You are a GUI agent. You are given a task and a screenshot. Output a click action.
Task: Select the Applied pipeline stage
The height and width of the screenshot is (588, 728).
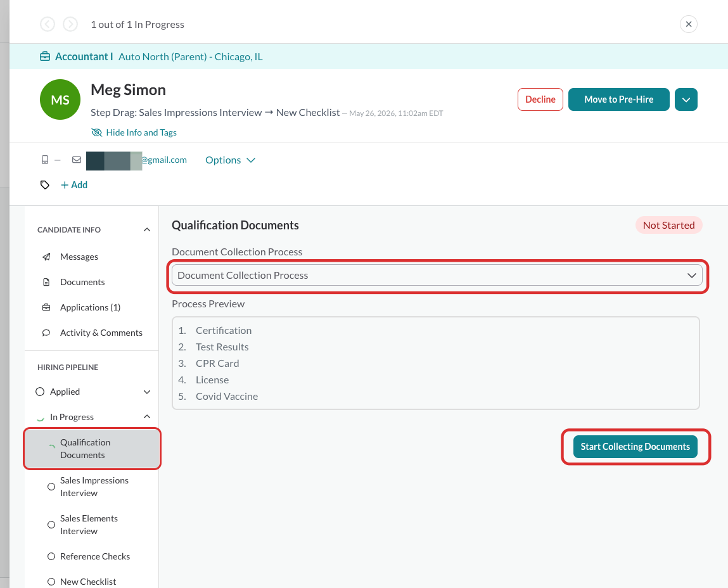tap(65, 392)
